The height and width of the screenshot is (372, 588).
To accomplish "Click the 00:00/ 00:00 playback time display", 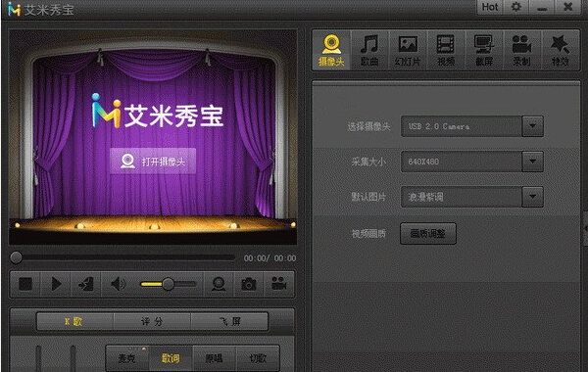I will point(269,258).
